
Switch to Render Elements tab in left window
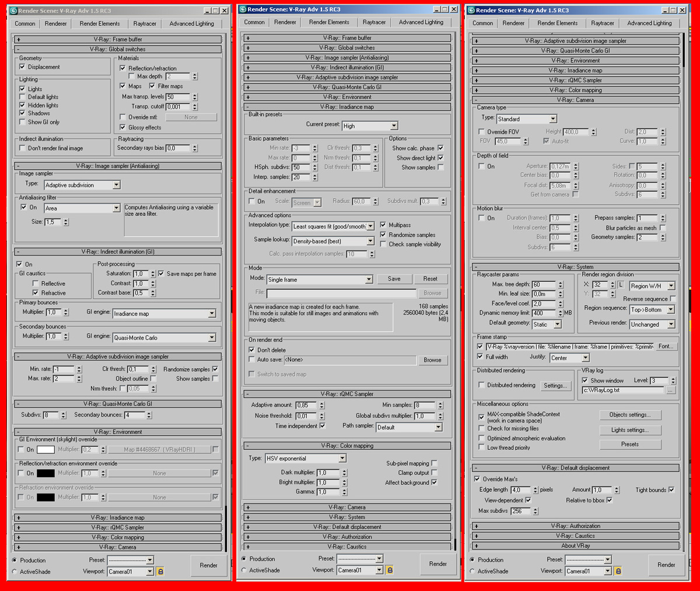pyautogui.click(x=100, y=24)
